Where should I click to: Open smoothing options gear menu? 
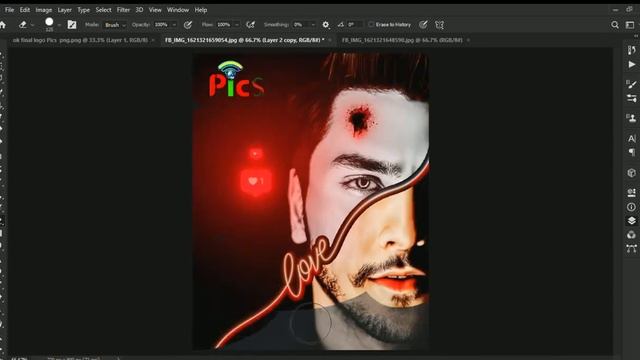coord(325,25)
